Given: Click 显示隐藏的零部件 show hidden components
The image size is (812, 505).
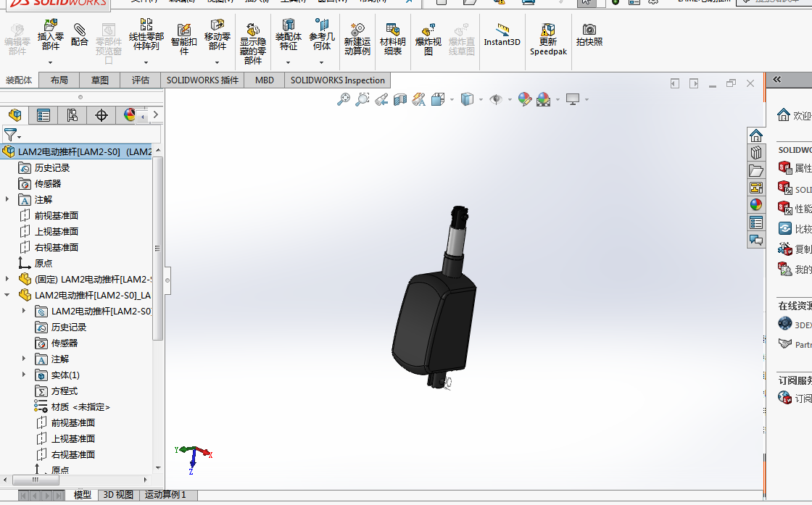Looking at the screenshot, I should click(x=253, y=44).
